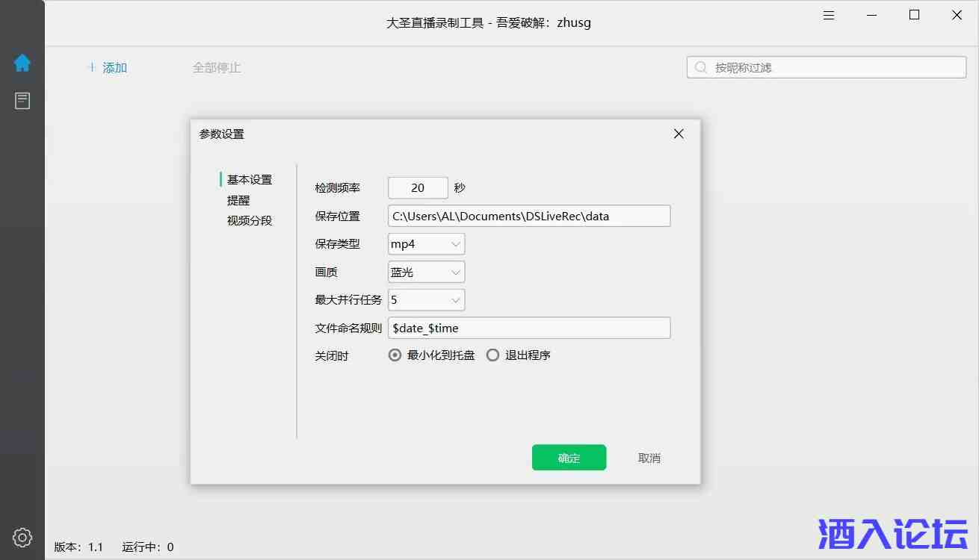The height and width of the screenshot is (560, 979).
Task: Select 退出程序 radio option
Action: [x=492, y=355]
